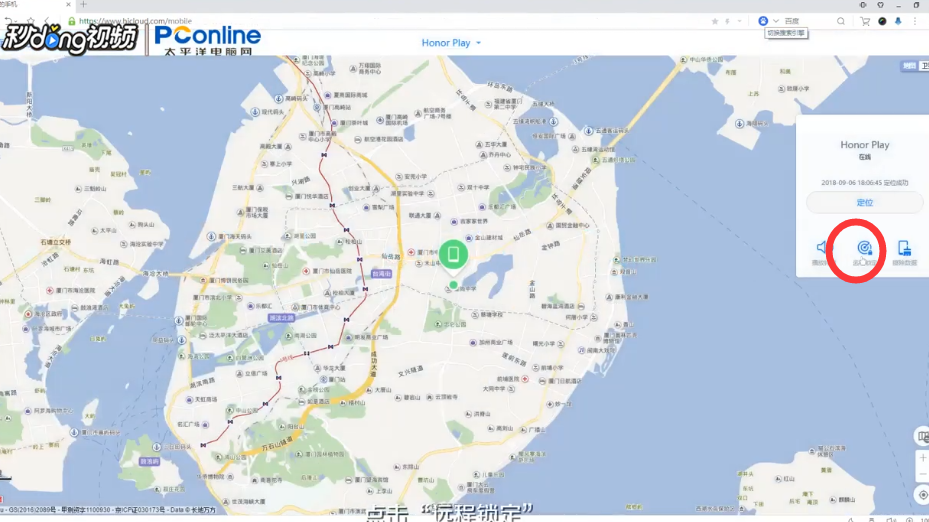Click the title bar icon before the heart
This screenshot has width=929, height=522.
pos(863,5)
